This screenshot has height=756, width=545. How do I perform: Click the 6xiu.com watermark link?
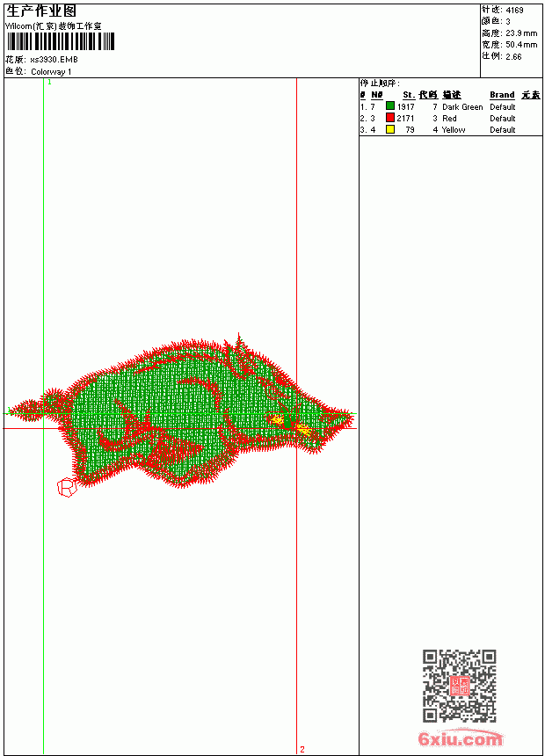[x=460, y=738]
